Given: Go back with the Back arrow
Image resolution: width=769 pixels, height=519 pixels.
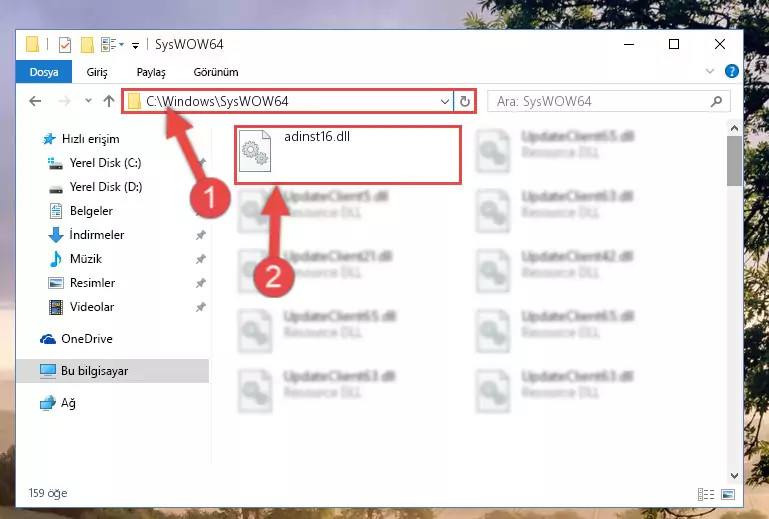Looking at the screenshot, I should 35,101.
